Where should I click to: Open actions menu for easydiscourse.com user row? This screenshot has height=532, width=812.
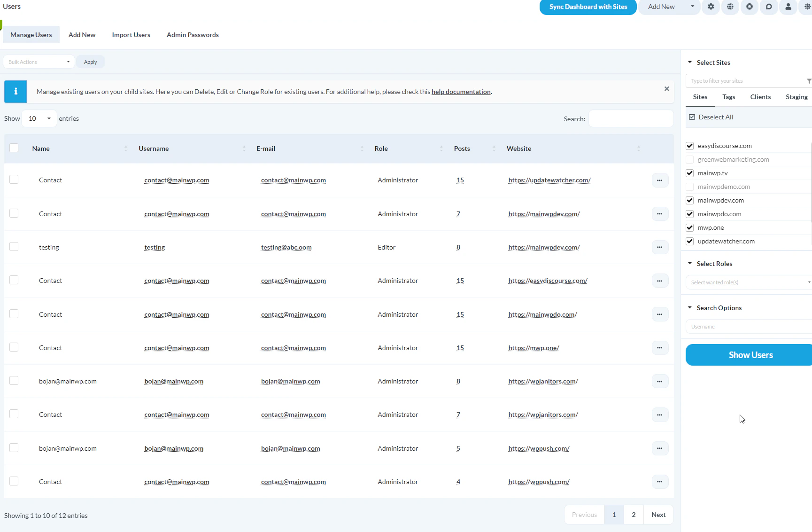tap(660, 281)
